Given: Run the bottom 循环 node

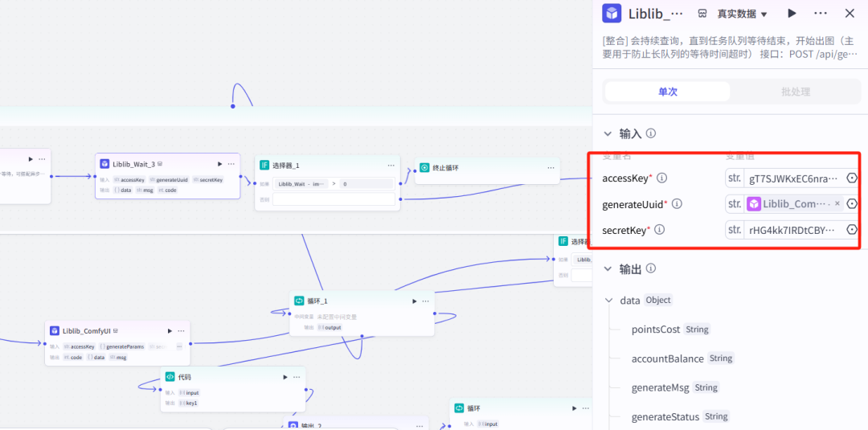Looking at the screenshot, I should click(574, 407).
